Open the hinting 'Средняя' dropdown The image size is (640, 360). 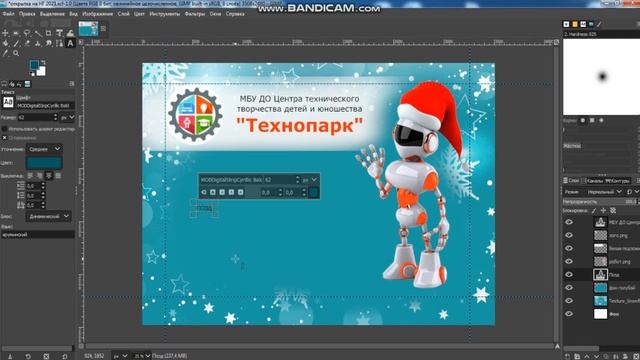(x=44, y=149)
